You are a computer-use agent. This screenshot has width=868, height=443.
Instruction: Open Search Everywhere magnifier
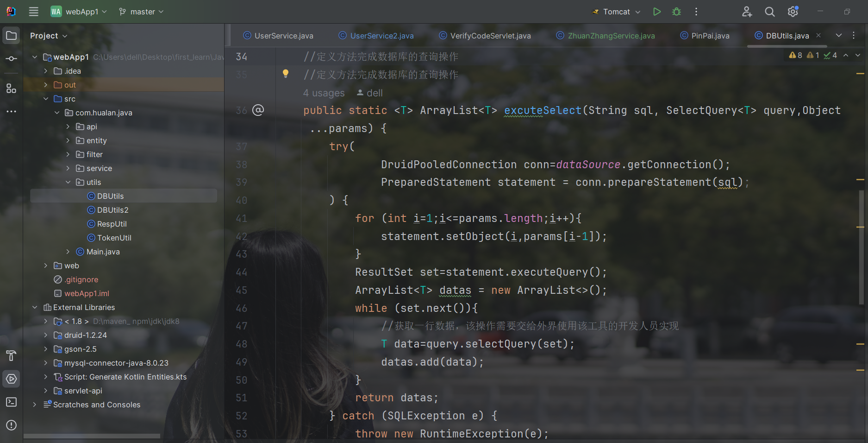point(770,12)
